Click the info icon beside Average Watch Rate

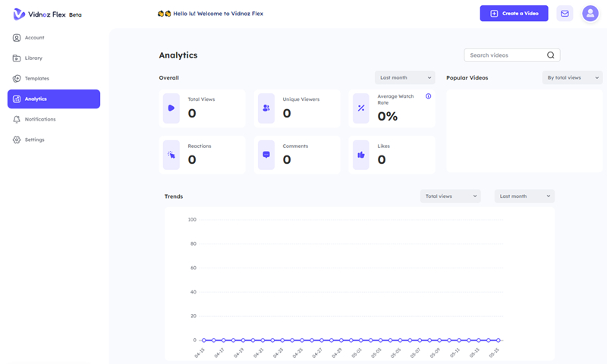(428, 96)
